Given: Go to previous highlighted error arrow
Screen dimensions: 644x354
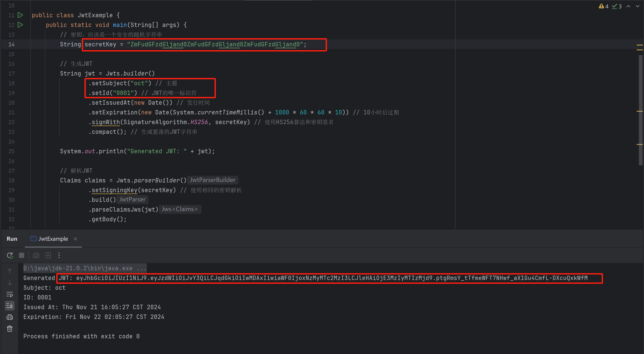Looking at the screenshot, I should coord(628,6).
